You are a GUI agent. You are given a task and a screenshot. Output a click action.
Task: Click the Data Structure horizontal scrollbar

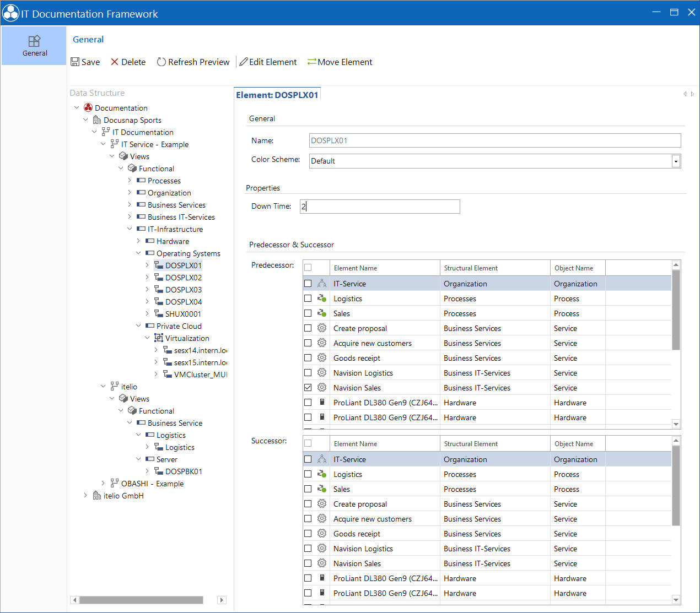pyautogui.click(x=141, y=600)
